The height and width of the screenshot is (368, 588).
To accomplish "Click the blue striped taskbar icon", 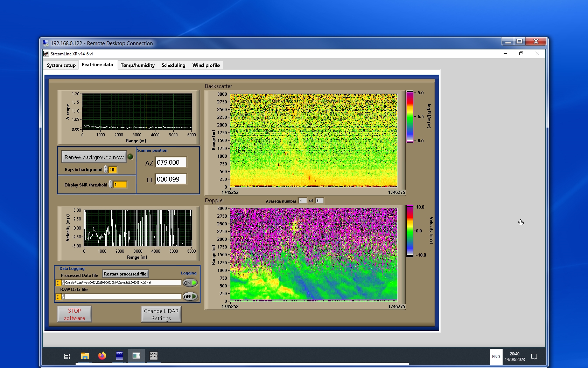I will point(119,356).
